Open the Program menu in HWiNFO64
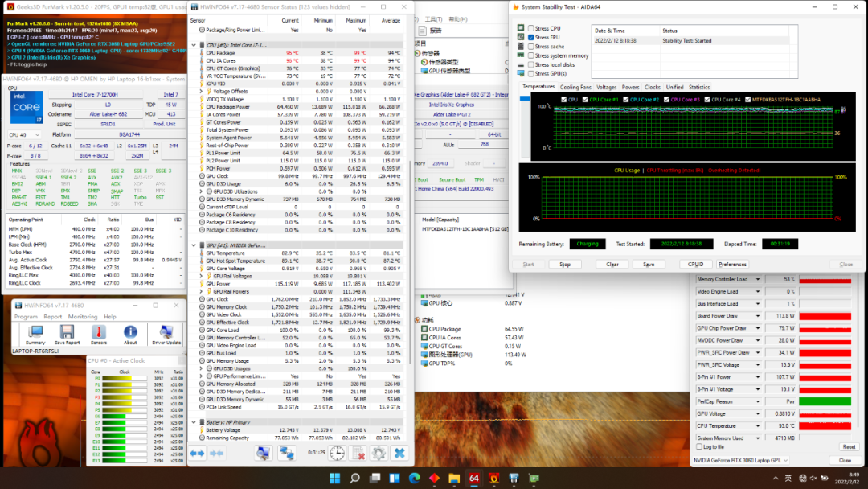 pos(26,317)
